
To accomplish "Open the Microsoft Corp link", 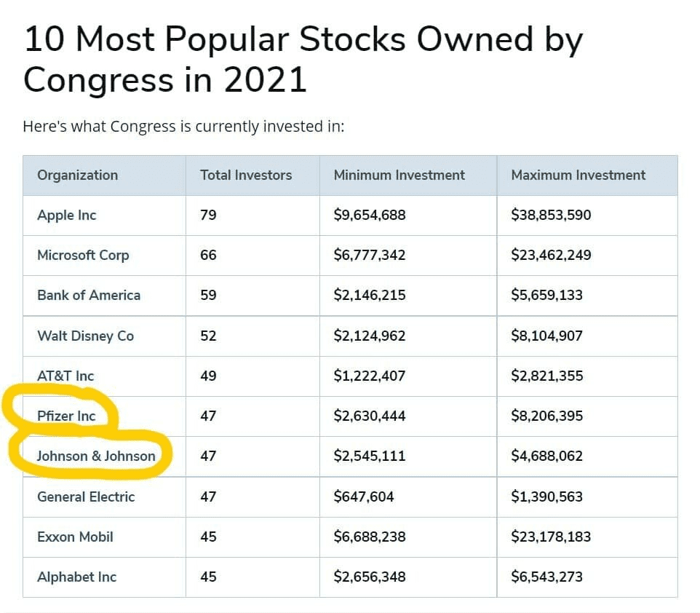I will tap(83, 255).
